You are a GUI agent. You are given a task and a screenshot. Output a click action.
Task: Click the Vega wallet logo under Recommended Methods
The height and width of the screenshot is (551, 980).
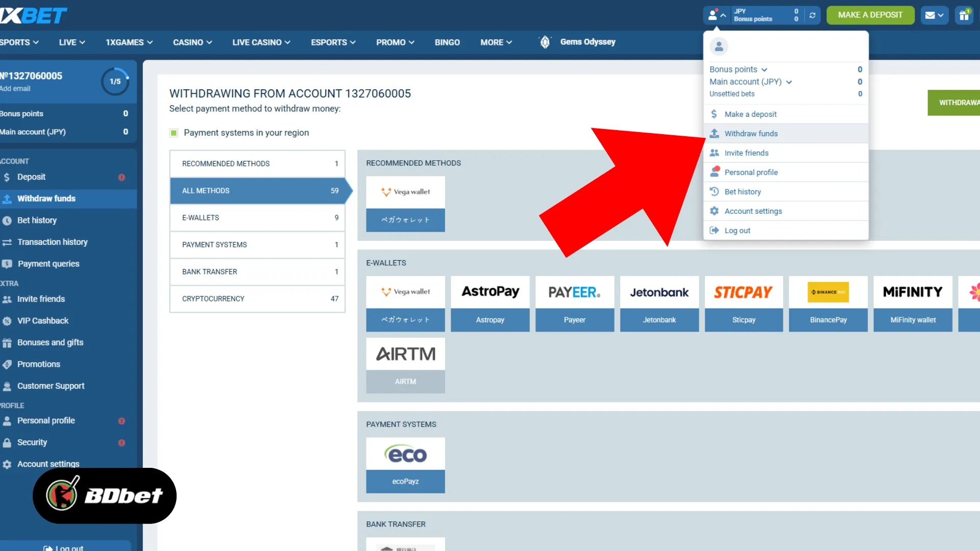tap(405, 192)
